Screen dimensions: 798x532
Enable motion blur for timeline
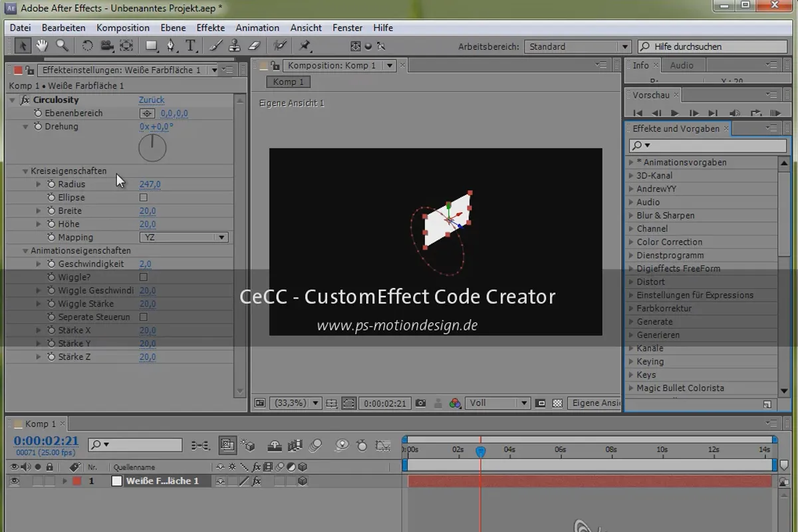pyautogui.click(x=317, y=445)
